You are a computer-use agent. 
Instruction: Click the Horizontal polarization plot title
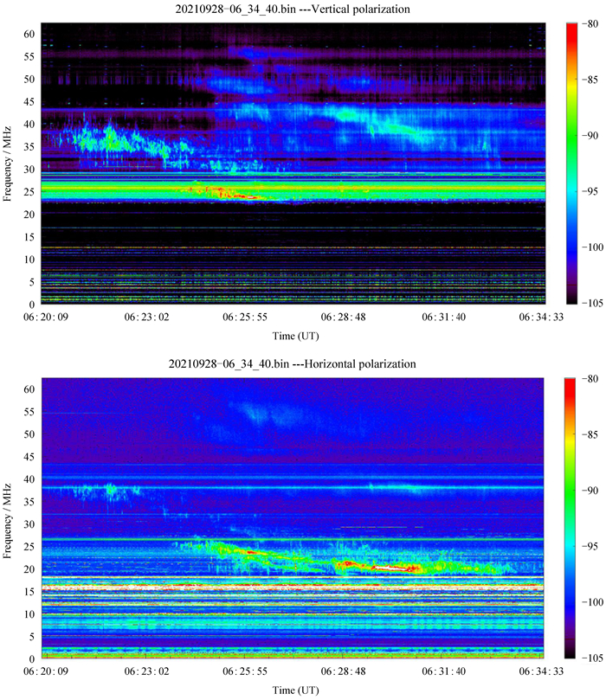(293, 364)
